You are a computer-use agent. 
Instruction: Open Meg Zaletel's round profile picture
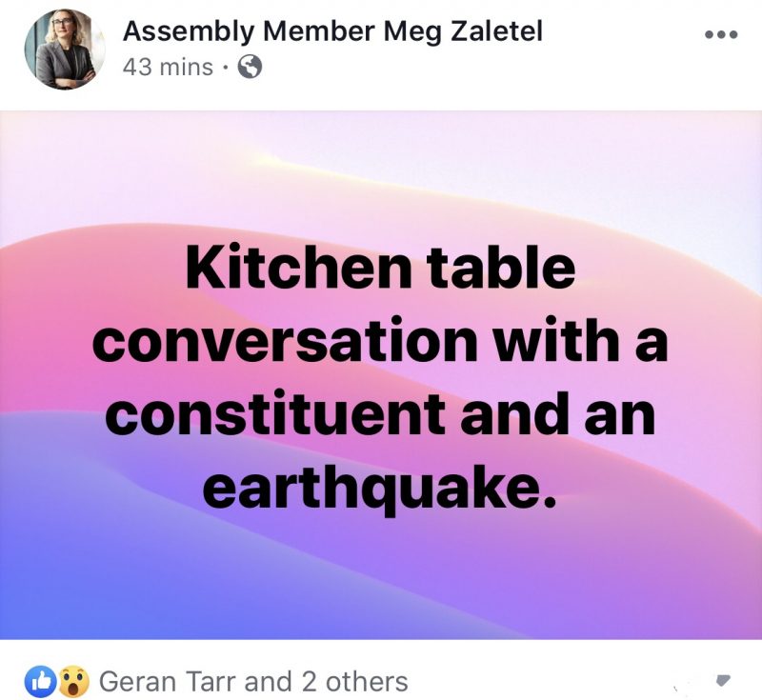[65, 50]
